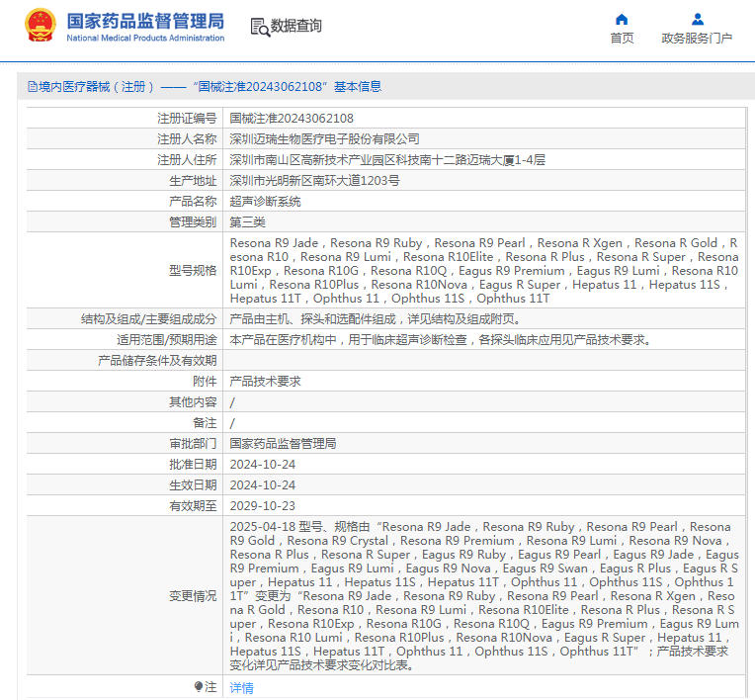Click the 变更情况 change description cell
Viewport: 755px width, 700px height.
pyautogui.click(x=484, y=595)
